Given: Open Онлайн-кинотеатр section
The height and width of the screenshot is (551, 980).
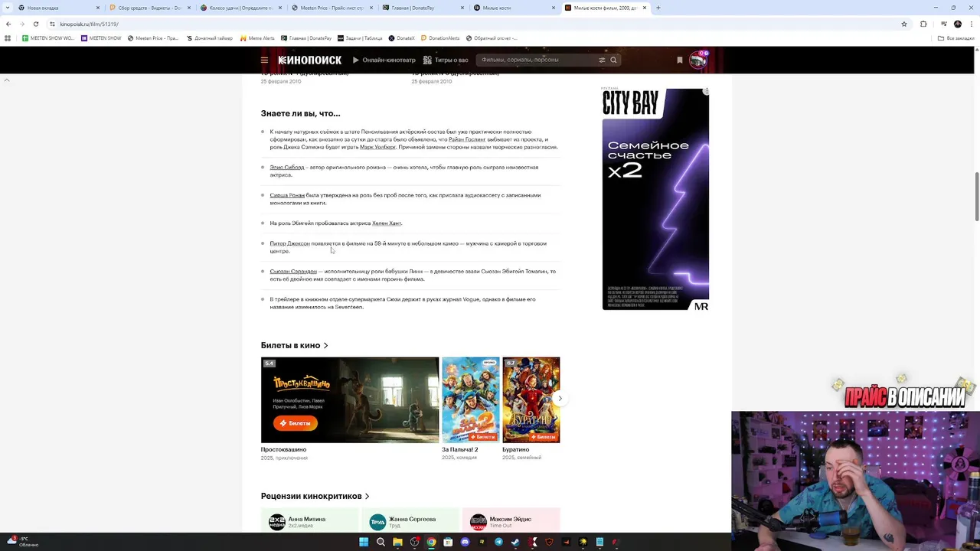Looking at the screenshot, I should pos(384,60).
